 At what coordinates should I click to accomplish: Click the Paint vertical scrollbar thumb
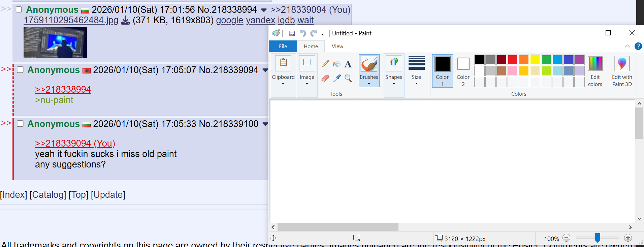click(639, 123)
